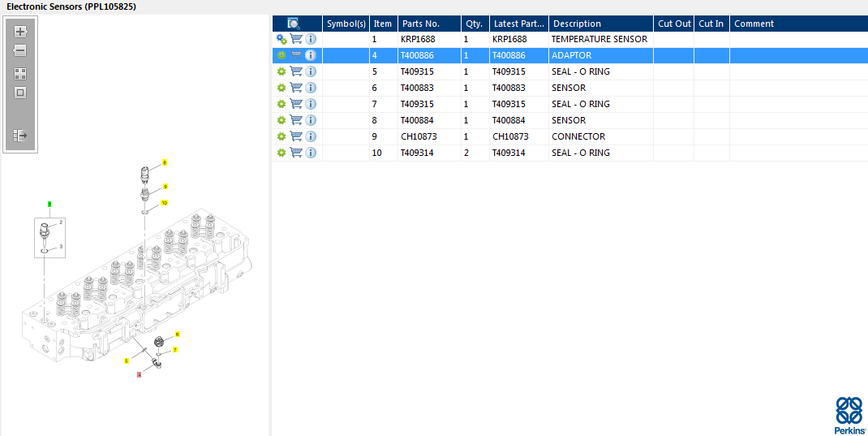The width and height of the screenshot is (868, 436).
Task: Click gear icon for T400884 sensor row
Action: coord(281,120)
